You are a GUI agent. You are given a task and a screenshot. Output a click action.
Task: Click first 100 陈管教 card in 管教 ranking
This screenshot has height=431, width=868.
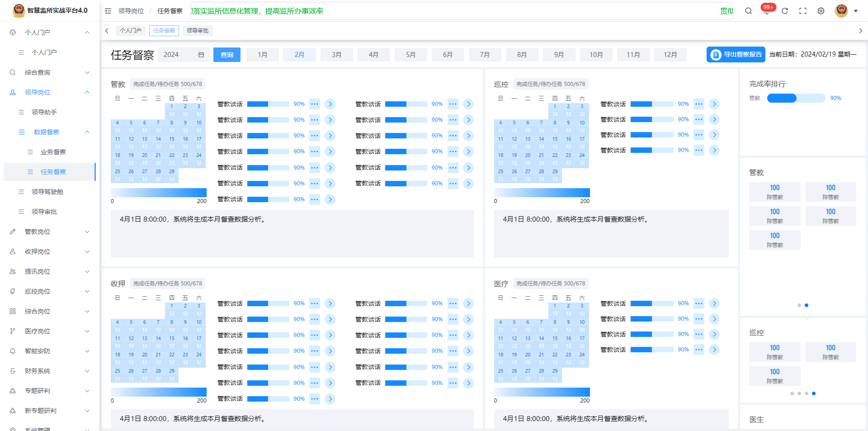pyautogui.click(x=775, y=192)
